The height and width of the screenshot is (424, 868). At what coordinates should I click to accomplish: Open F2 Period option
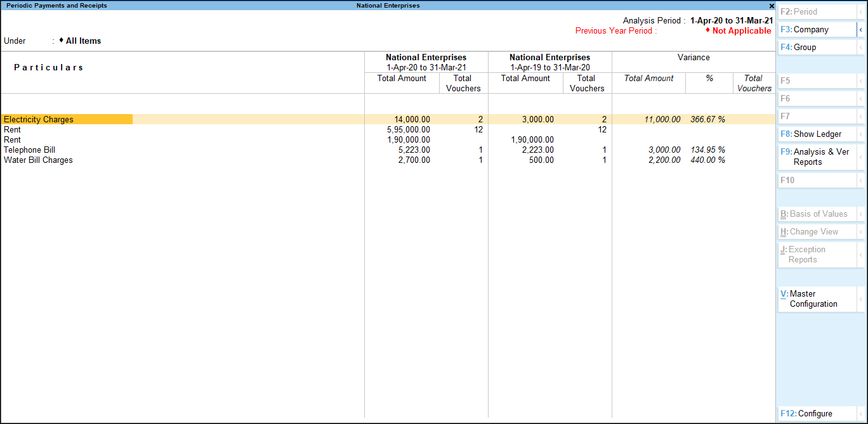click(818, 11)
